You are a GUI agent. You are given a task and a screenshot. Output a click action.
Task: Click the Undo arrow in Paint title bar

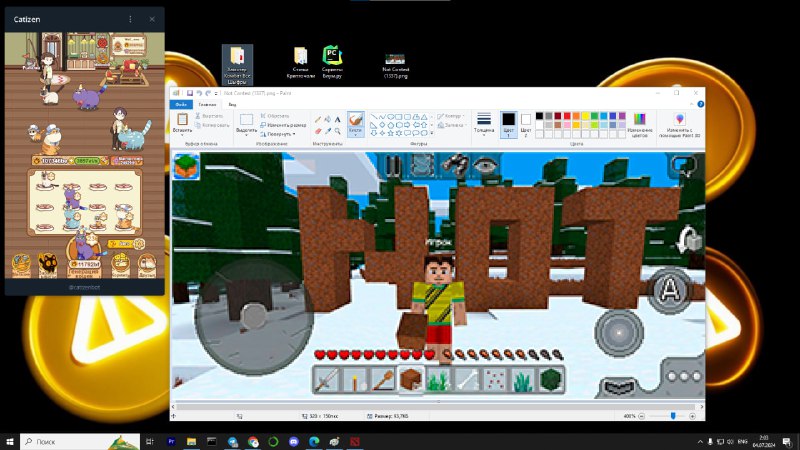pyautogui.click(x=199, y=93)
